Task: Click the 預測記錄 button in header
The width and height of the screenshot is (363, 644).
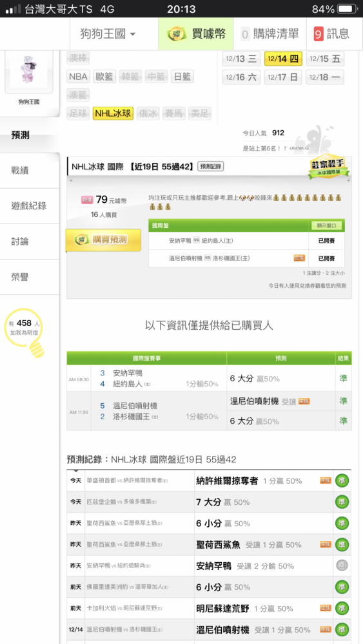Action: click(210, 166)
